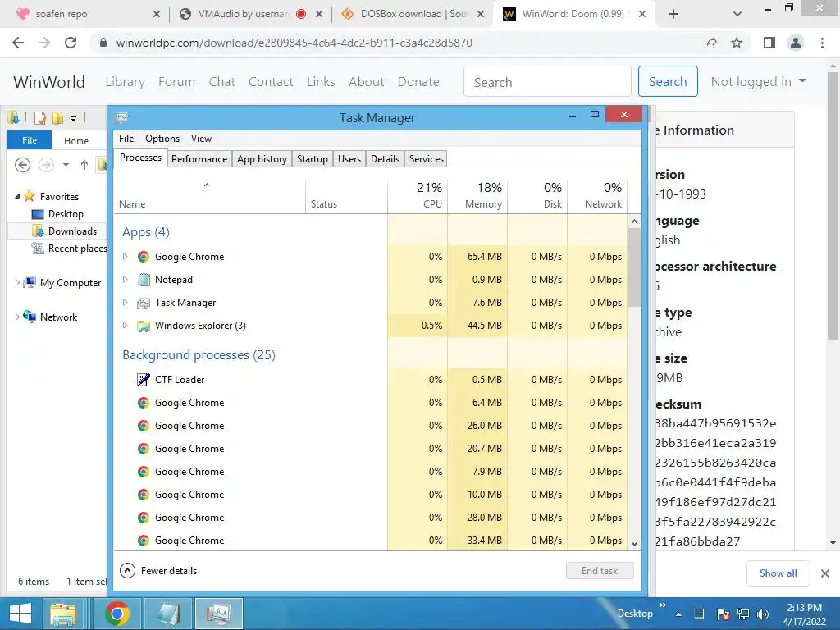
Task: Click the tab search chevron in Chrome
Action: 737,14
